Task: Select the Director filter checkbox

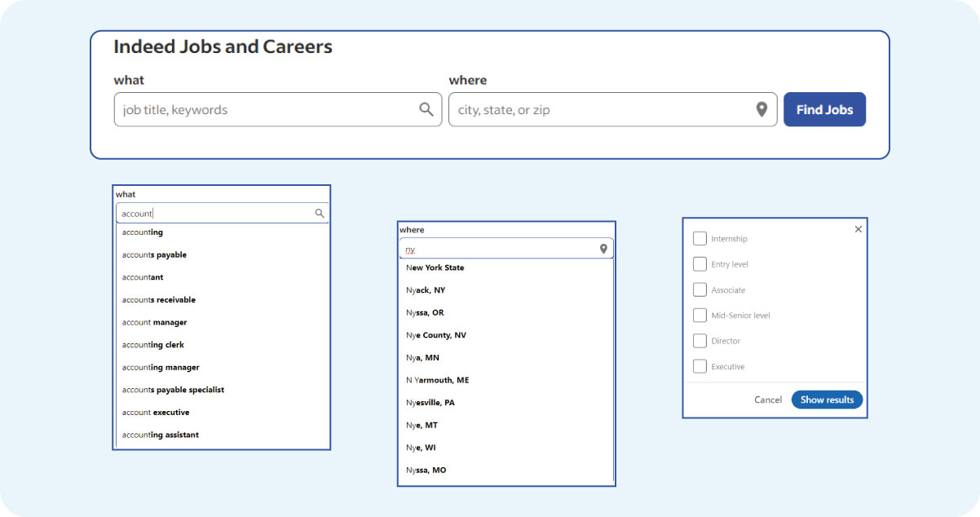Action: click(x=700, y=341)
